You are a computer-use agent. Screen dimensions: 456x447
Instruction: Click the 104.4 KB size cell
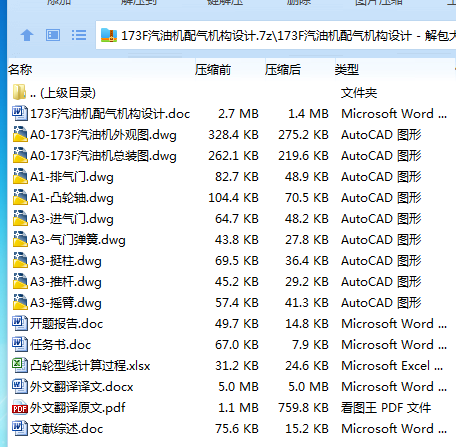pyautogui.click(x=233, y=198)
